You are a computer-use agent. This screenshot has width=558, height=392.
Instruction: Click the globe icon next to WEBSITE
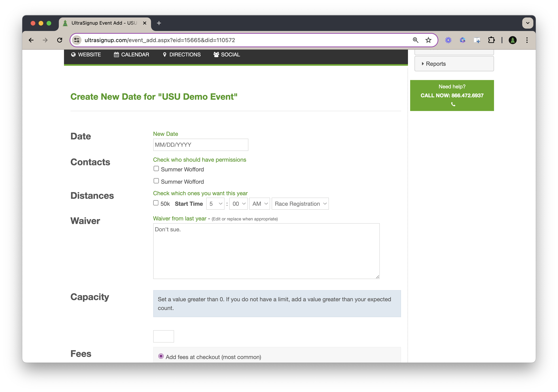pyautogui.click(x=73, y=55)
